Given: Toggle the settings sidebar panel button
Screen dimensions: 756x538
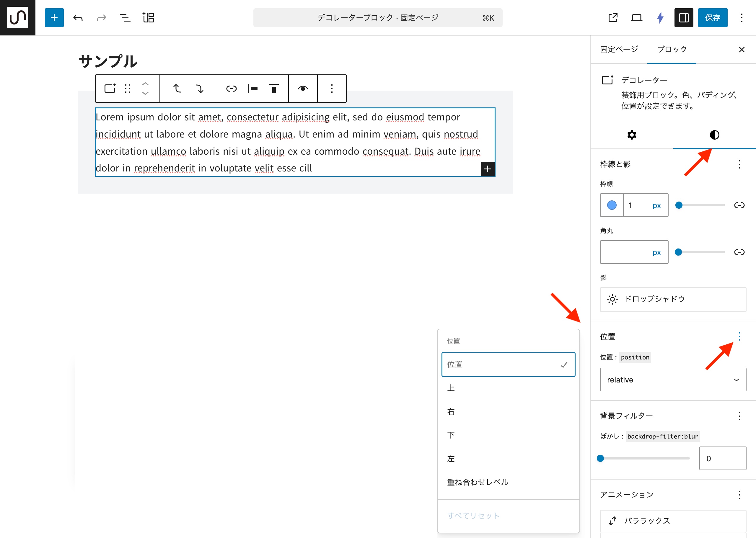Looking at the screenshot, I should point(684,17).
